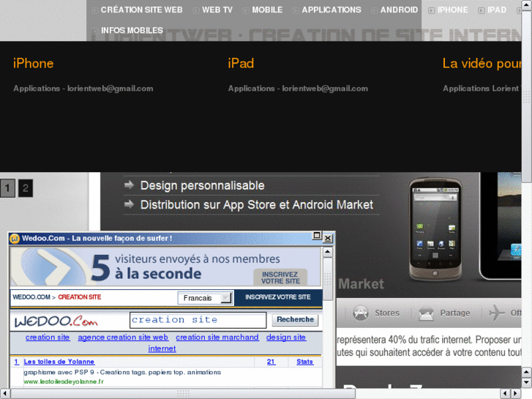Image resolution: width=532 pixels, height=399 pixels.
Task: Open the iPhone menu item
Action: pos(453,10)
